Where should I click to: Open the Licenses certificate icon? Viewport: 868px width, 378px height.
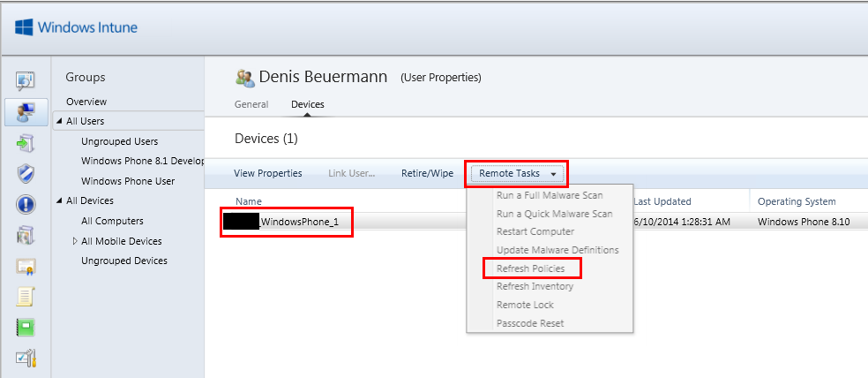click(x=25, y=267)
